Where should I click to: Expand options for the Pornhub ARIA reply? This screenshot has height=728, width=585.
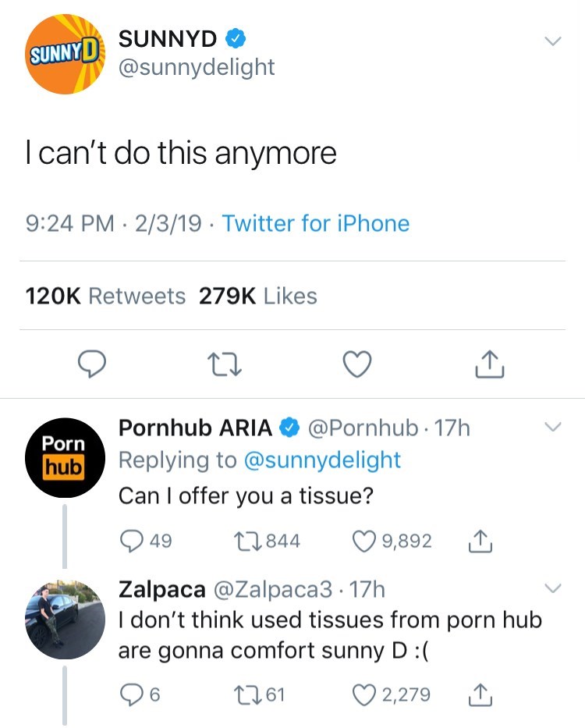tap(552, 428)
